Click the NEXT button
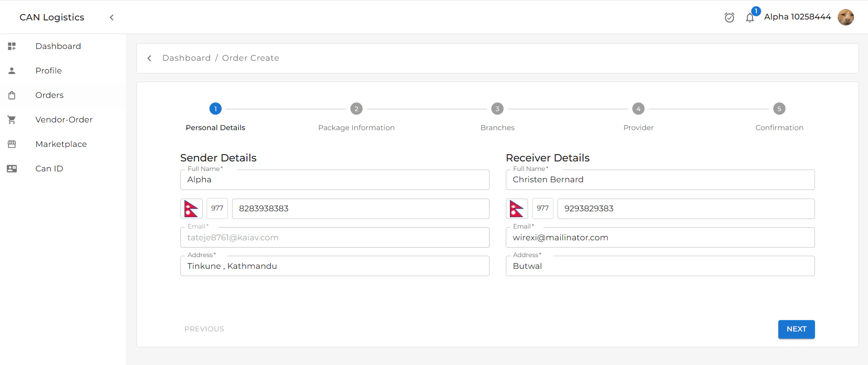 (x=796, y=329)
